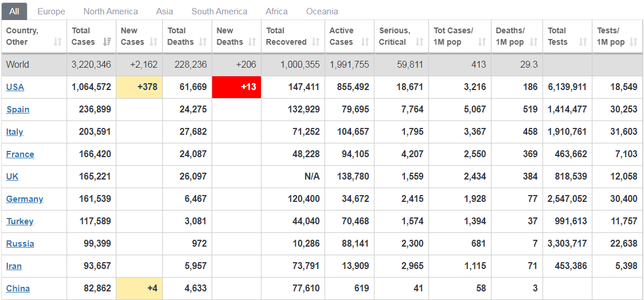The height and width of the screenshot is (300, 644).
Task: Select the North America tab
Action: point(111,11)
